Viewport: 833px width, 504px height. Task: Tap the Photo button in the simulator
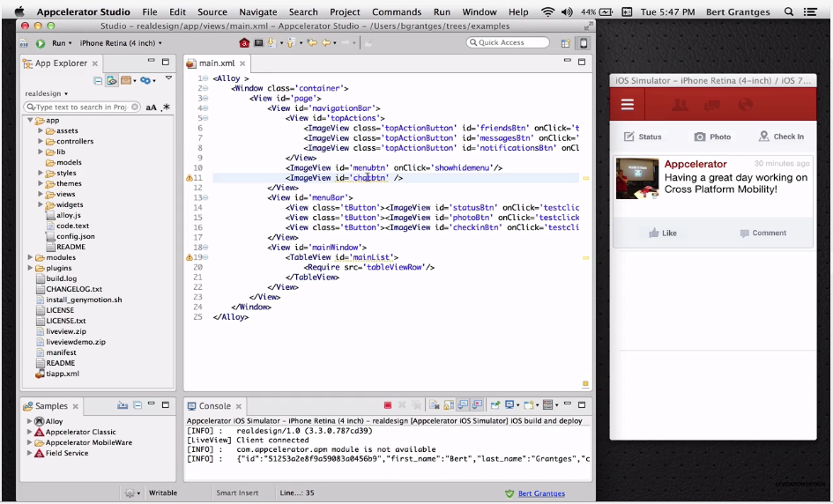click(712, 137)
